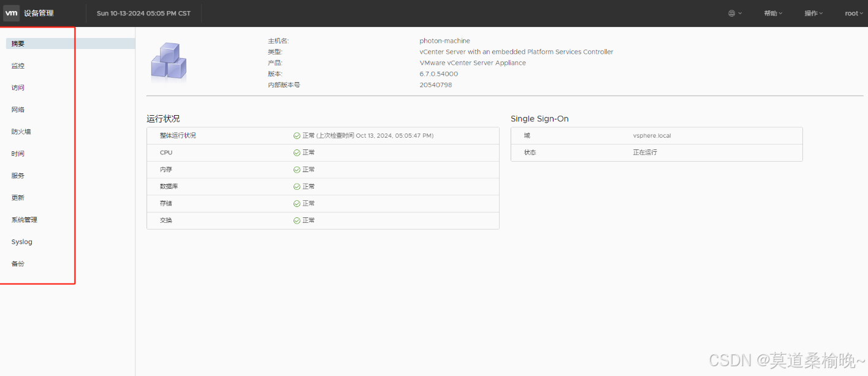
Task: Click the 内存 row label
Action: point(166,170)
